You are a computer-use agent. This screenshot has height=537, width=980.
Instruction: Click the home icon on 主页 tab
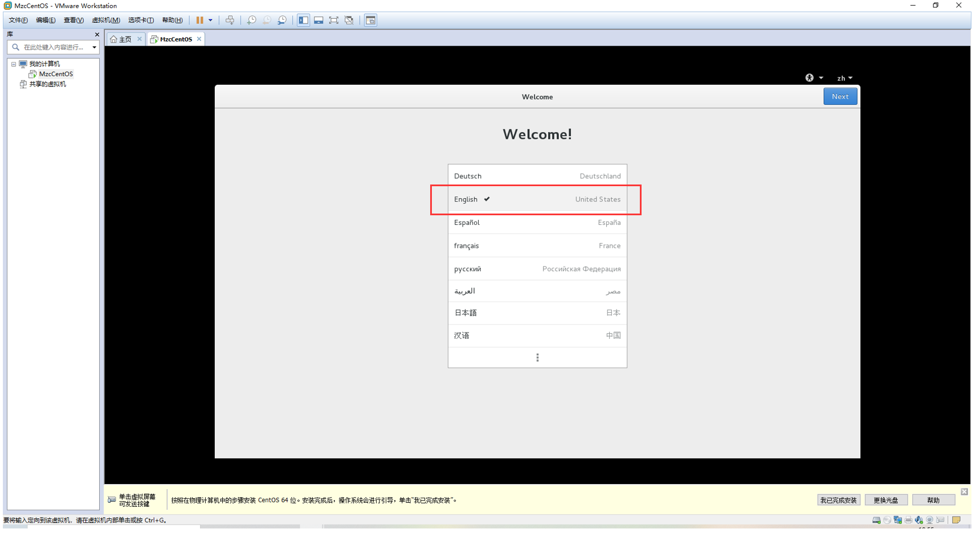pos(113,39)
